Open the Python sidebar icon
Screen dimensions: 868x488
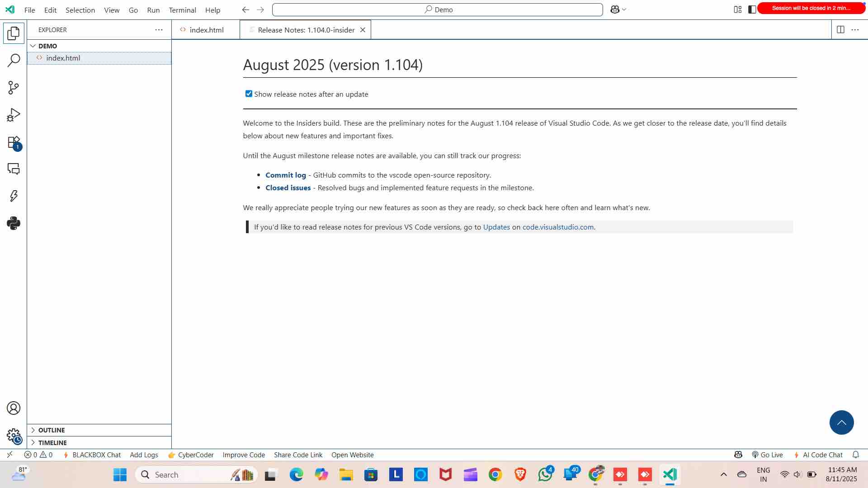click(x=14, y=223)
